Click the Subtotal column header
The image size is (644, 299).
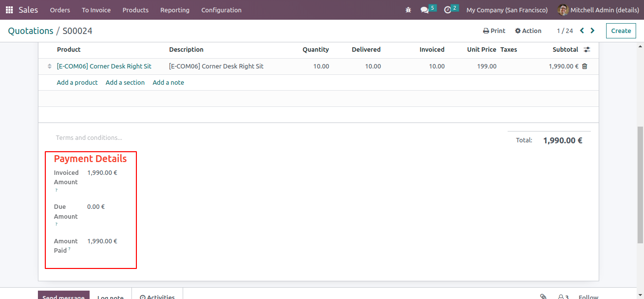pyautogui.click(x=565, y=49)
